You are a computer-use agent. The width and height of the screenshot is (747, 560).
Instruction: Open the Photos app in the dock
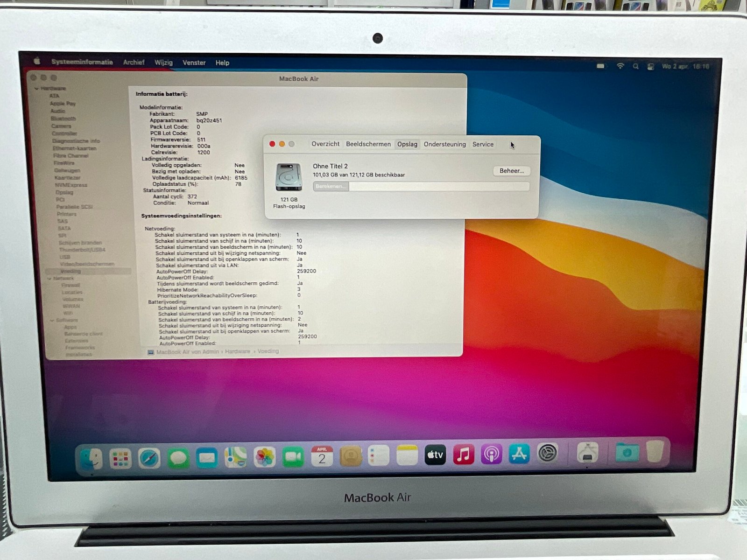[x=265, y=457]
